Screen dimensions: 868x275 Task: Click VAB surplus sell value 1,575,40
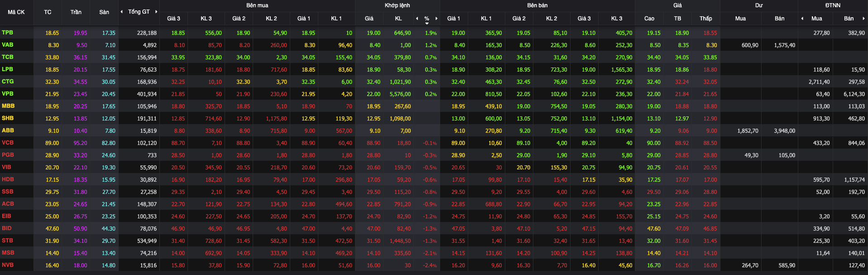pyautogui.click(x=784, y=45)
